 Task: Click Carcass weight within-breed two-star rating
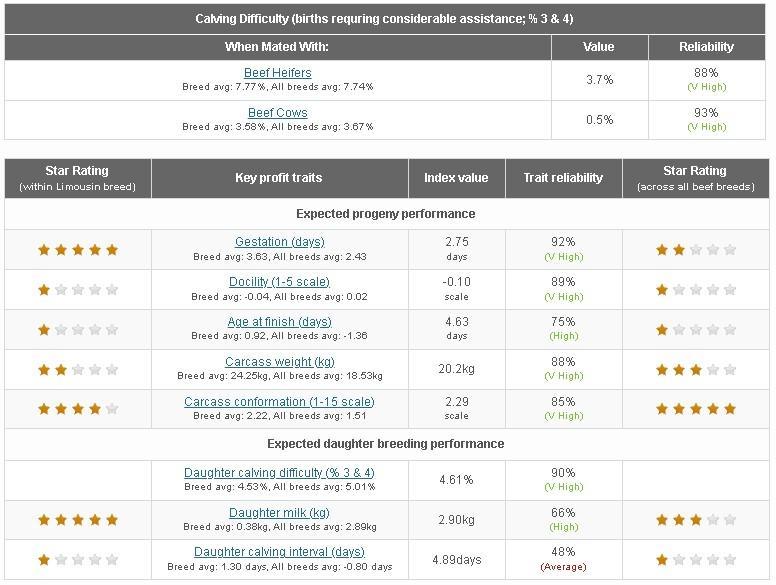point(78,370)
